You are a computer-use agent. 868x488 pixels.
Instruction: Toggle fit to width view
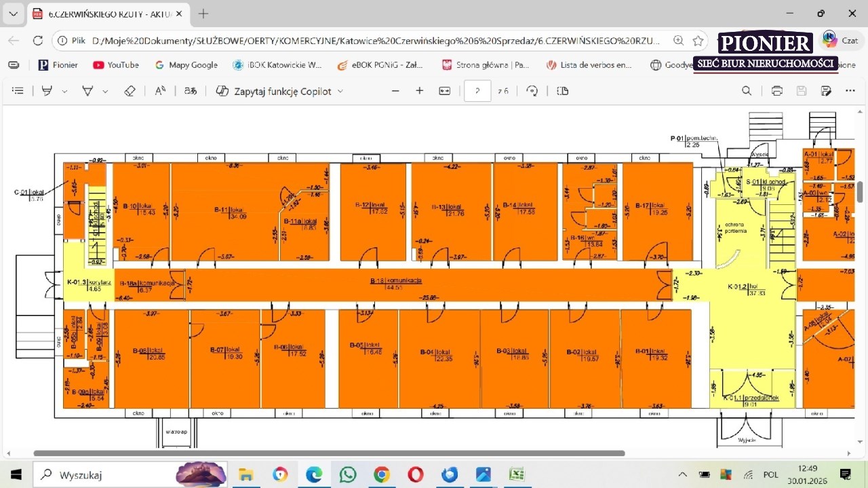445,91
